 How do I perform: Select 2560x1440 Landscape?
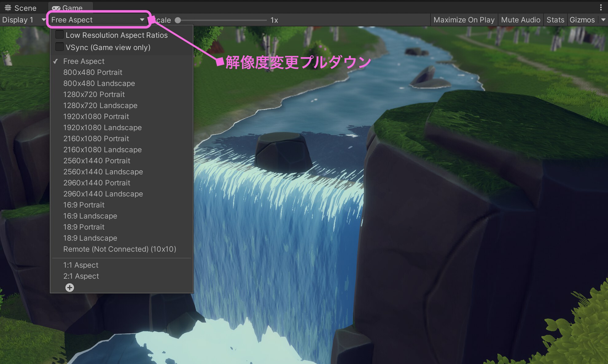tap(122, 172)
